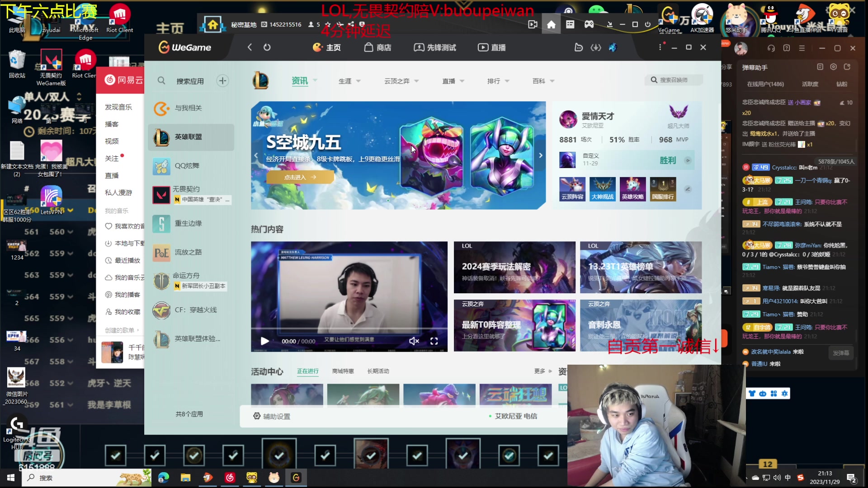
Task: Open the download manager icon in WeGame
Action: pyautogui.click(x=596, y=47)
